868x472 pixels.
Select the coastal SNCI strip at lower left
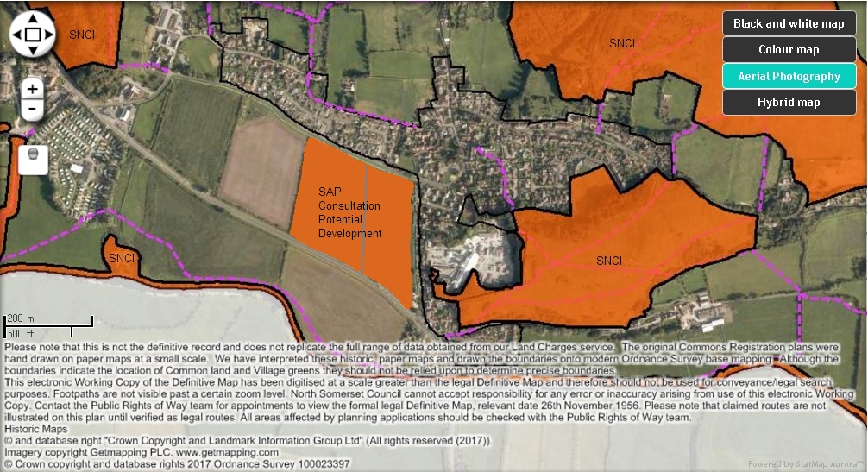122,258
